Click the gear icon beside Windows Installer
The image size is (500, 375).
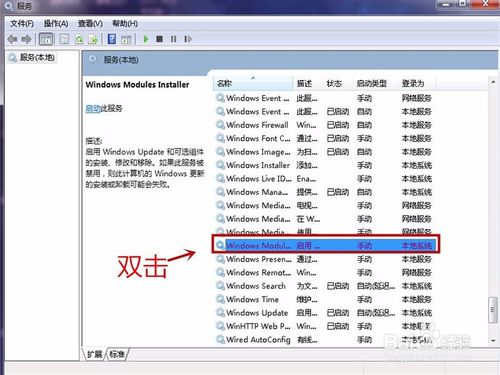[x=220, y=165]
